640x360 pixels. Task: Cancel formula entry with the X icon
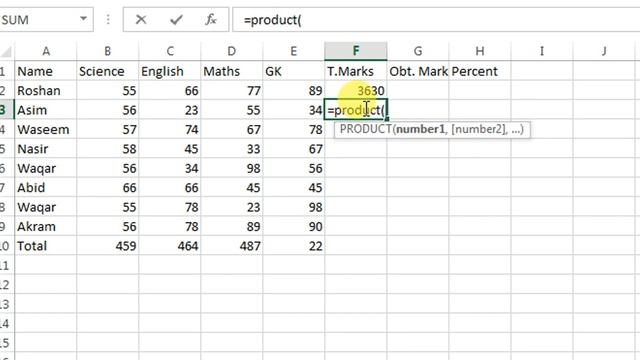(x=141, y=19)
